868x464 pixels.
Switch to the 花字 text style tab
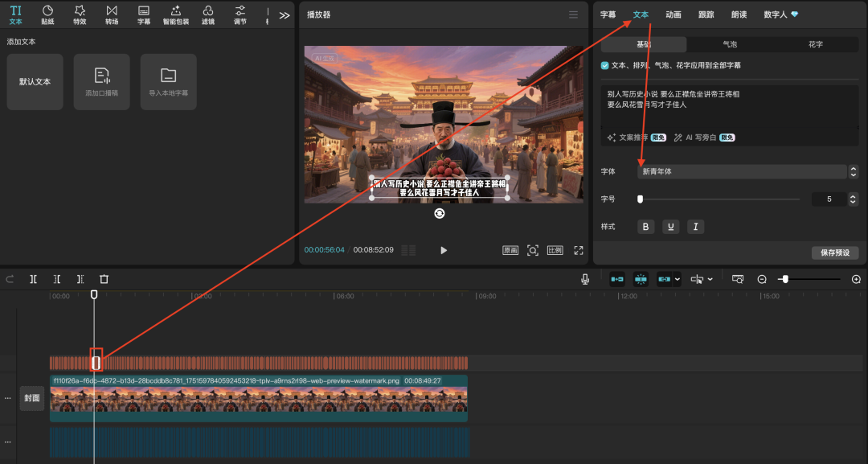[815, 44]
